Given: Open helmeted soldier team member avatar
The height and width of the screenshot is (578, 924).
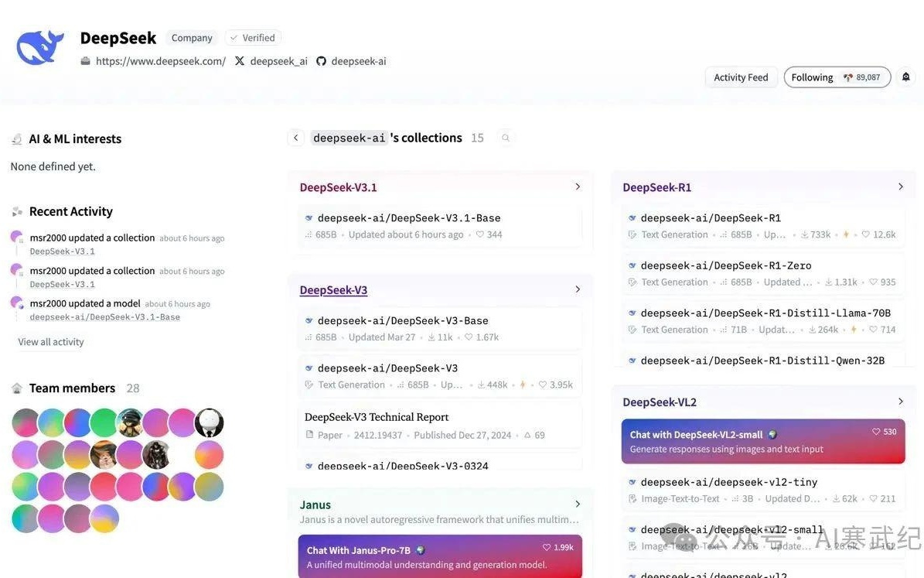Looking at the screenshot, I should [130, 423].
